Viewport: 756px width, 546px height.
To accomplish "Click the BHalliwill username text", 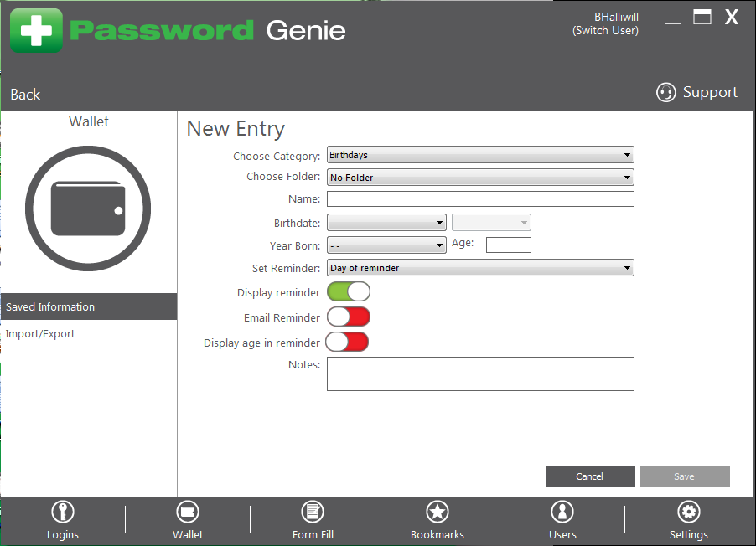I will coord(616,17).
